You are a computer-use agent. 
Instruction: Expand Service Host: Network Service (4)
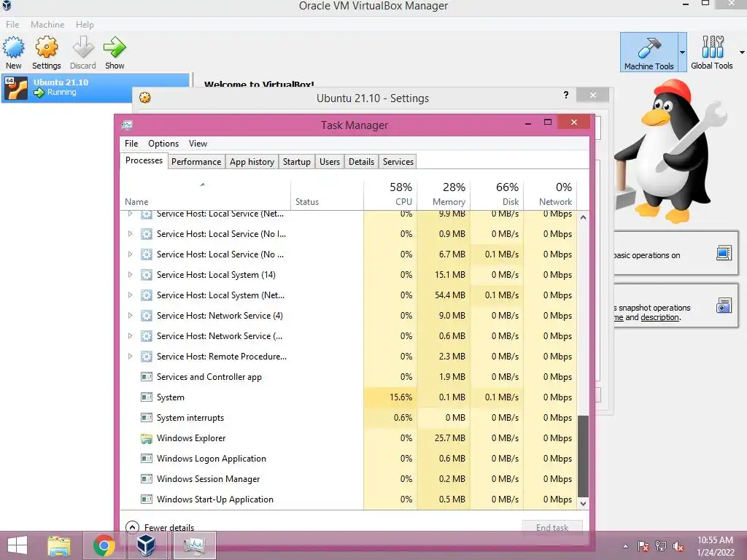pos(130,316)
